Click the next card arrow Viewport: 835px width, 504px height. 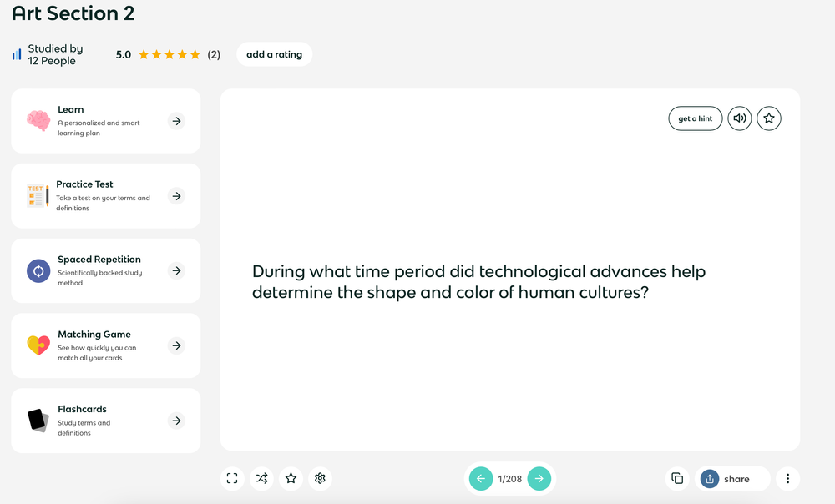coord(539,478)
